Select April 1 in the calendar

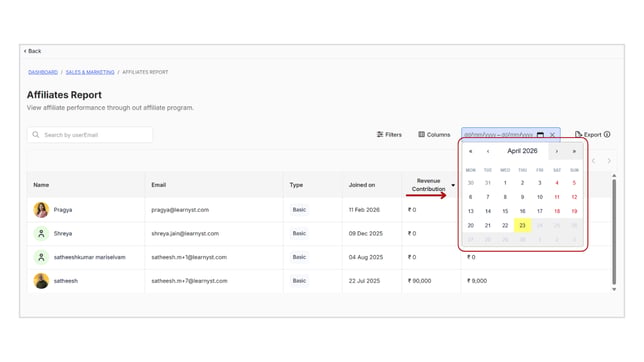coord(505,183)
